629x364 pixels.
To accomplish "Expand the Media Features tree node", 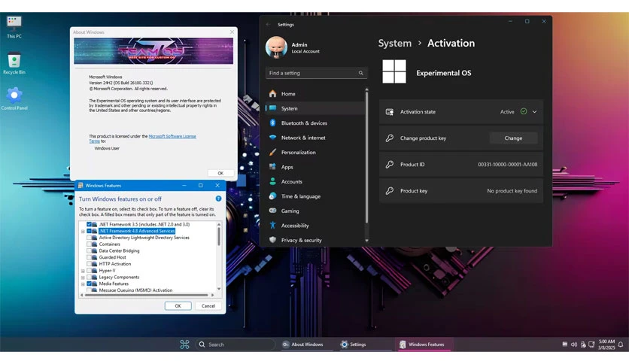I will tap(83, 284).
